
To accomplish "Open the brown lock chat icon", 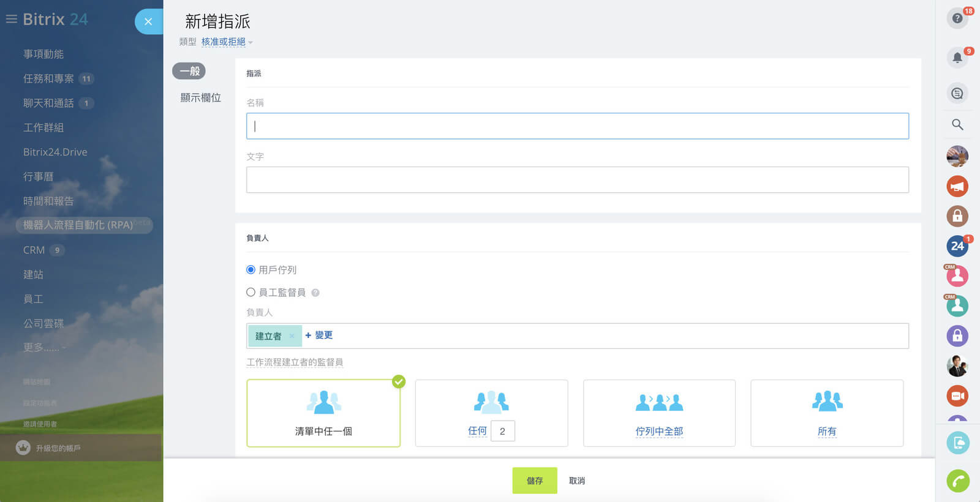I will (957, 216).
